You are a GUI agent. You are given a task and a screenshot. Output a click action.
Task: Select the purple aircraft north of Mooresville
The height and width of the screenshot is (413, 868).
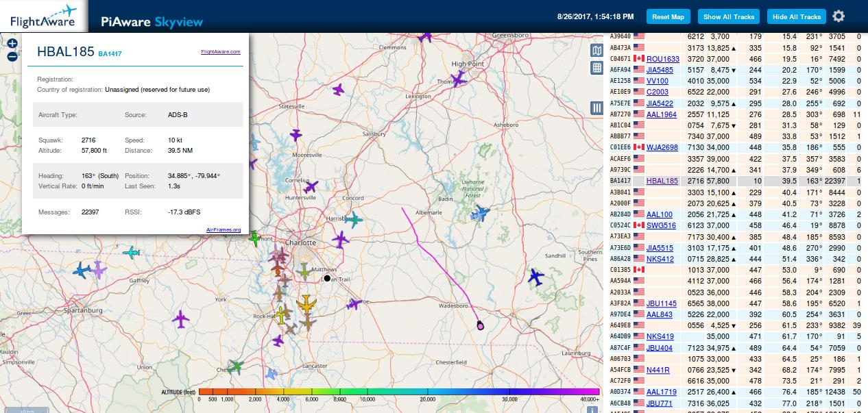coord(296,135)
